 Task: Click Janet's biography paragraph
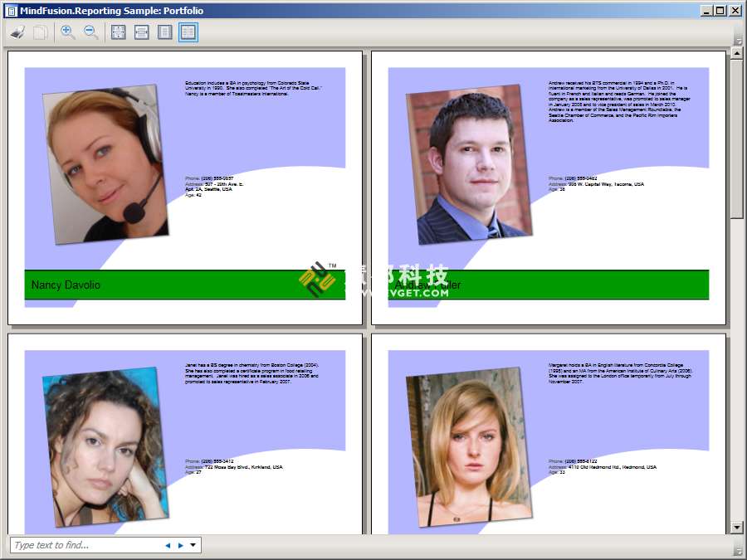(252, 373)
